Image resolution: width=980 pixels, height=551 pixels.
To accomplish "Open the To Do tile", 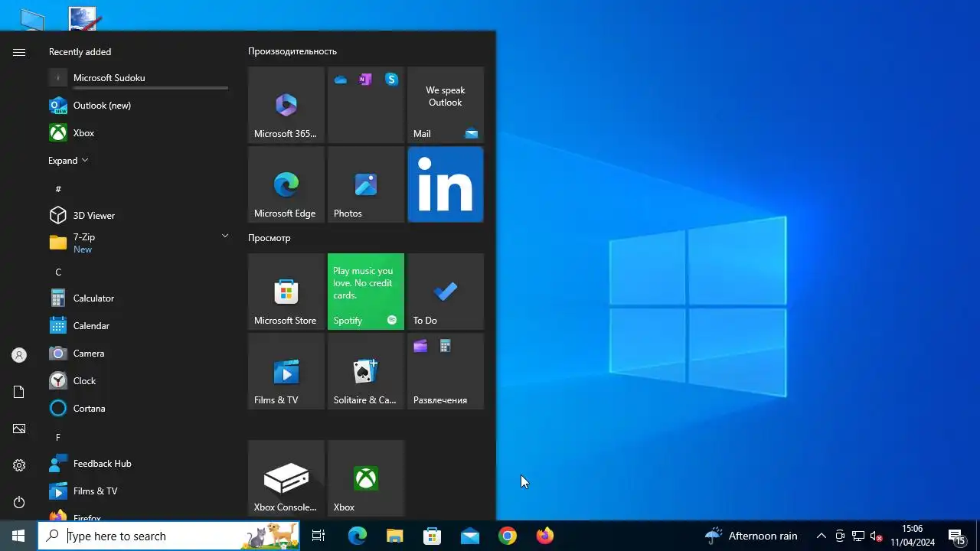I will pos(446,292).
